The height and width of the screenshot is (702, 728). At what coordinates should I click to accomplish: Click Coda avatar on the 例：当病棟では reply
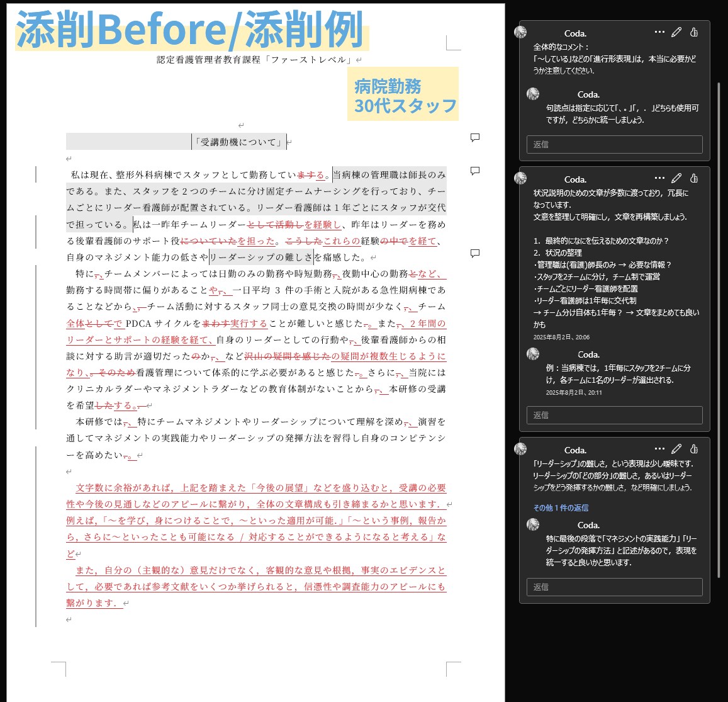coord(533,354)
